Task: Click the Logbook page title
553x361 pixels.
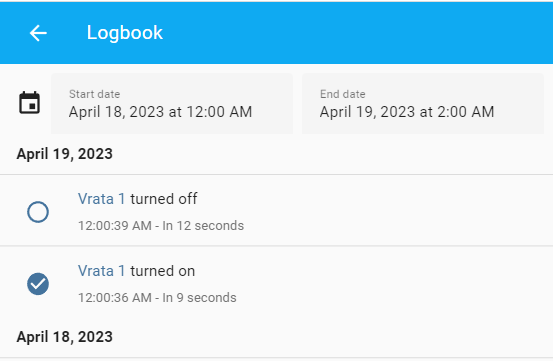Action: [125, 33]
